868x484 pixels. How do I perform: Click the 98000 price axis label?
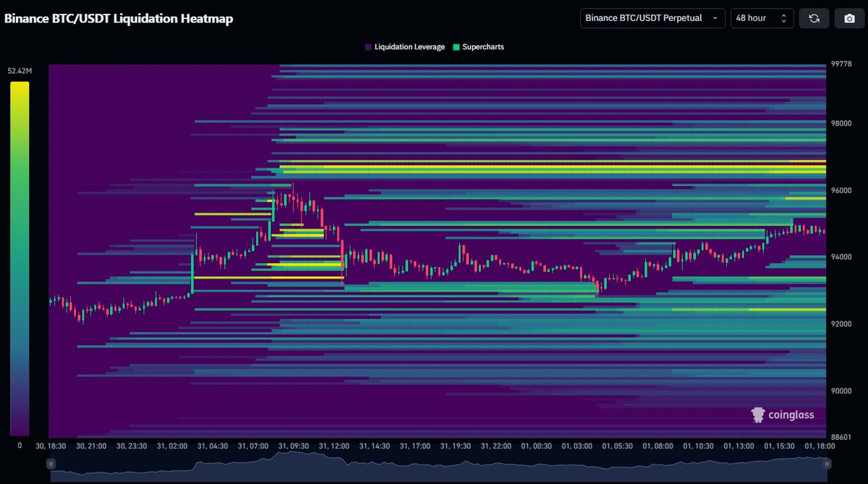(841, 123)
